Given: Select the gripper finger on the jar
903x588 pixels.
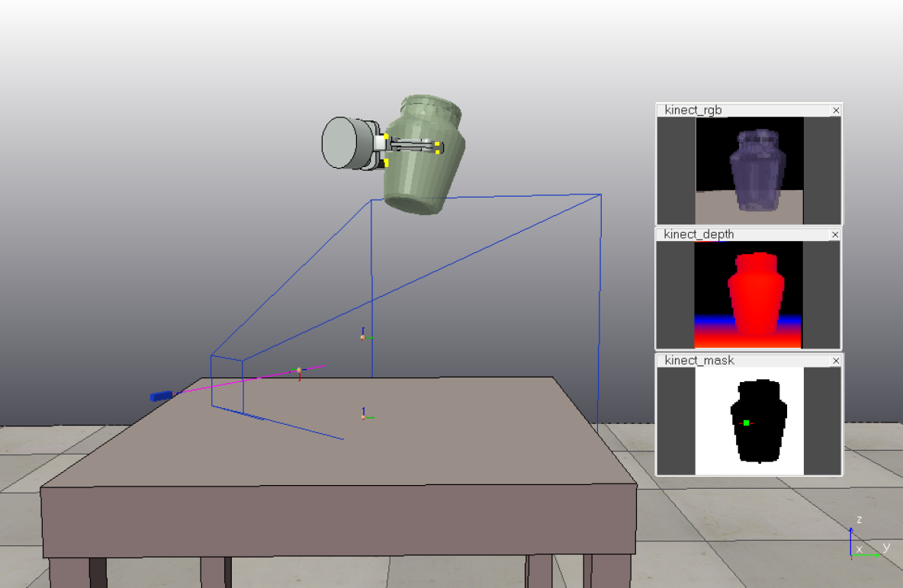Looking at the screenshot, I should 416,146.
